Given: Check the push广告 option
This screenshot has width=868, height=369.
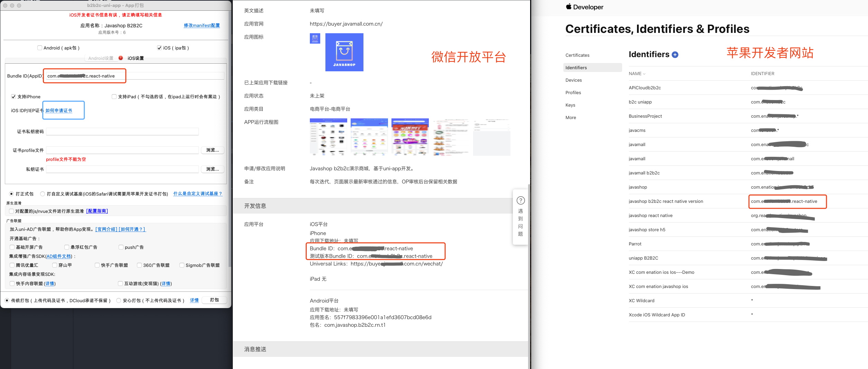Looking at the screenshot, I should point(121,247).
